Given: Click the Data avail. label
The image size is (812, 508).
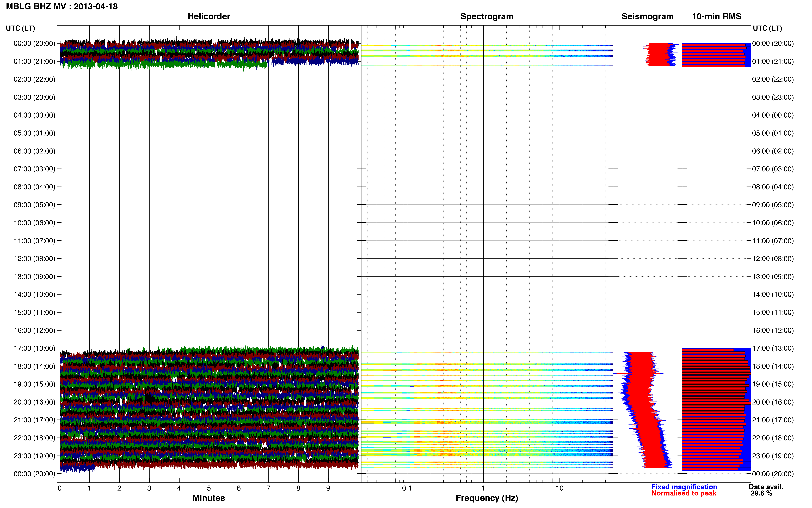Looking at the screenshot, I should [x=766, y=487].
